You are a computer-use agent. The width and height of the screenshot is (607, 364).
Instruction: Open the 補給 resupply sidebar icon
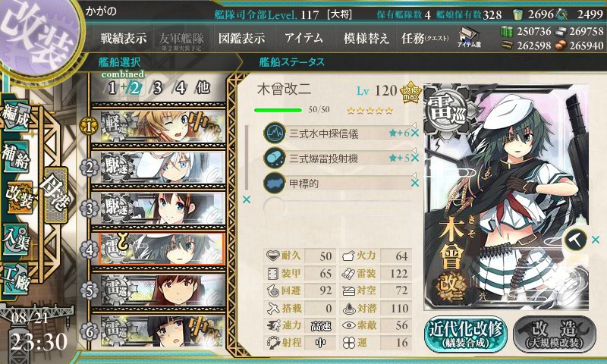click(x=16, y=155)
